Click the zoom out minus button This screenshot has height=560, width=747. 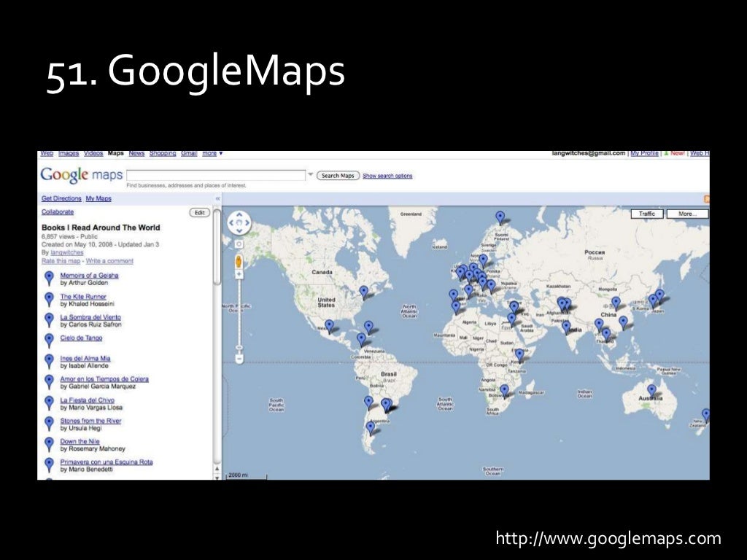pos(239,359)
